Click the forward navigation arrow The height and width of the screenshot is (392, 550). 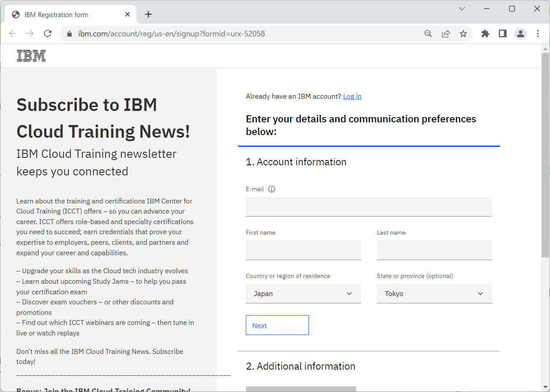29,33
